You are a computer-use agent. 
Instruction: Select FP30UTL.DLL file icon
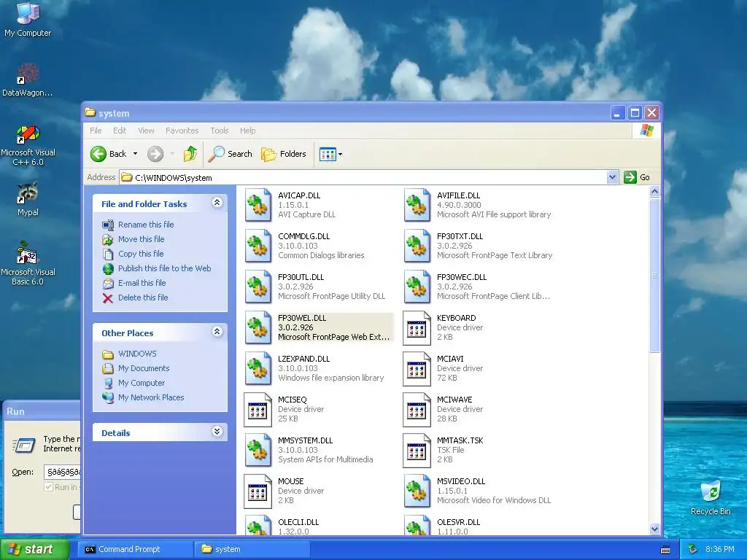258,287
